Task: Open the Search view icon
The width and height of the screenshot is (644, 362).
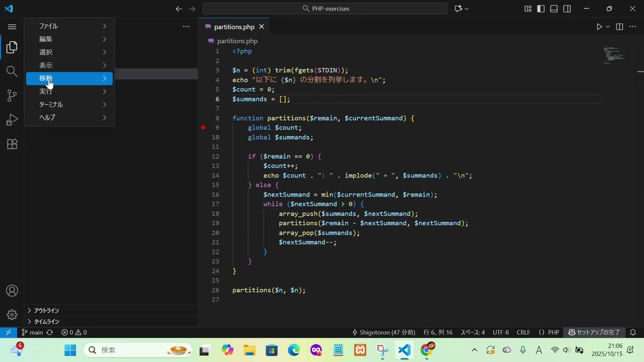Action: 12,71
